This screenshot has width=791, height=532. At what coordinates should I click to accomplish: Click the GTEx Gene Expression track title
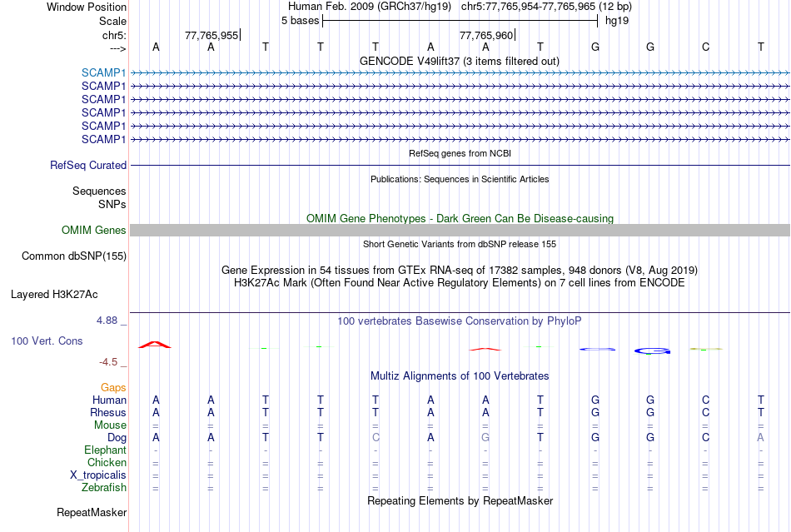(460, 270)
